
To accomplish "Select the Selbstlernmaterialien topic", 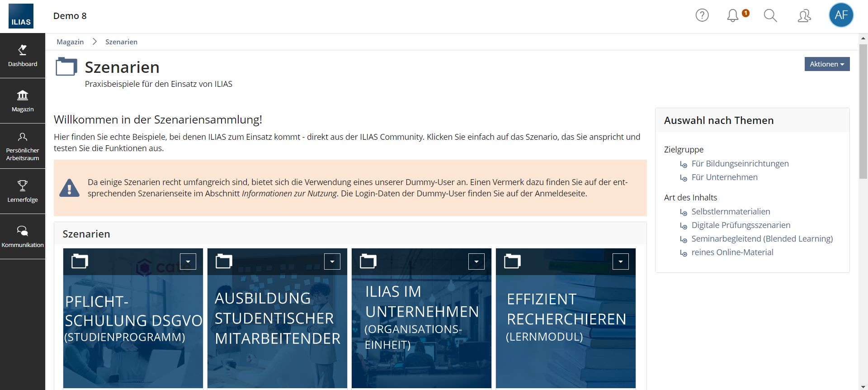I will (x=731, y=212).
